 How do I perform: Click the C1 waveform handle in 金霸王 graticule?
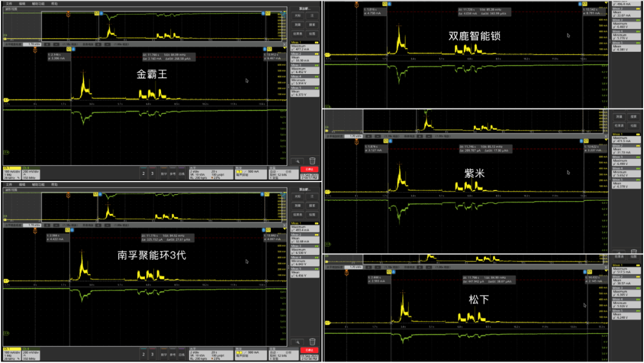(x=6, y=100)
